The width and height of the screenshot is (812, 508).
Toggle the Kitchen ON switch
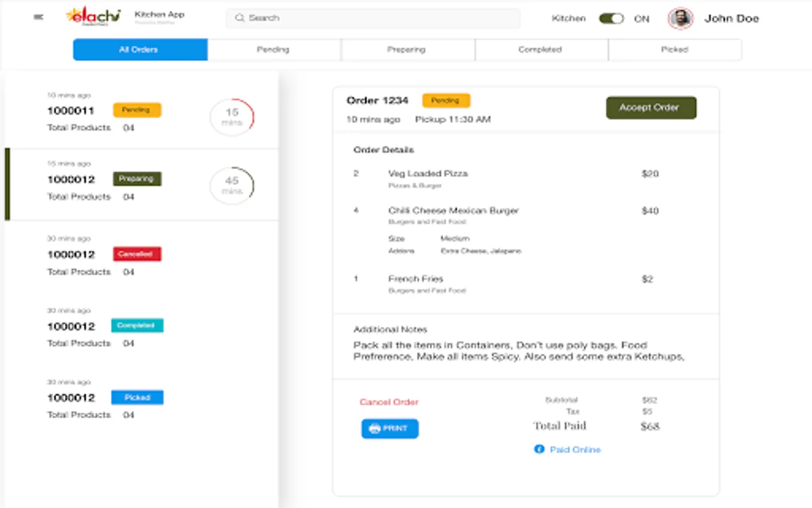[x=611, y=19]
